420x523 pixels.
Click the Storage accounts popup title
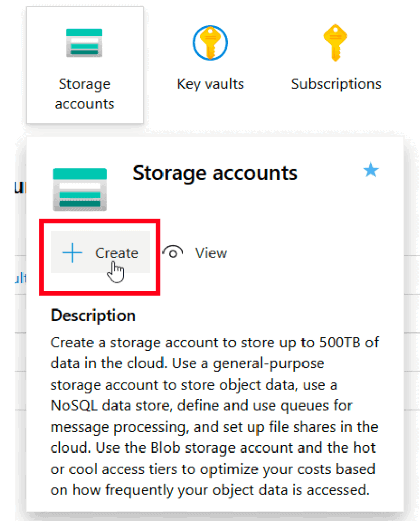[215, 173]
